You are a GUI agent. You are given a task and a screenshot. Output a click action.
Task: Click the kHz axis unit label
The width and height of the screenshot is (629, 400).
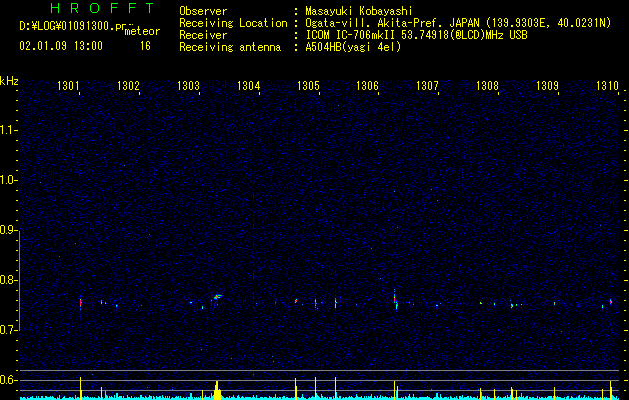pos(9,81)
